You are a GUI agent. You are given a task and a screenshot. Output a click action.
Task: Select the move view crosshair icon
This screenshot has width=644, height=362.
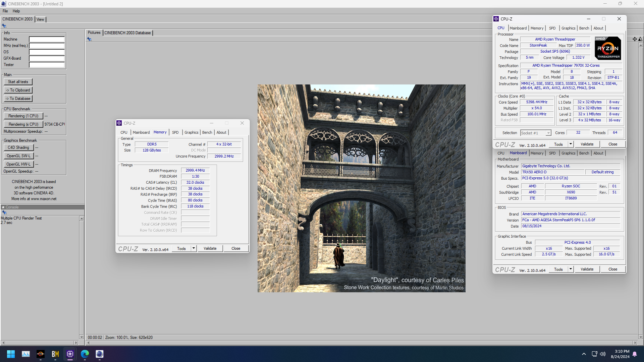point(635,39)
